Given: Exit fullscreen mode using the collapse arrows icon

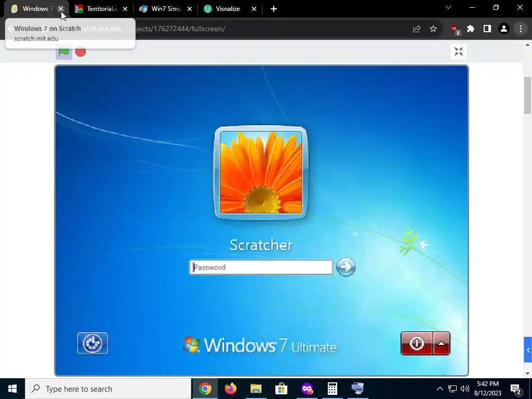Looking at the screenshot, I should click(x=459, y=51).
